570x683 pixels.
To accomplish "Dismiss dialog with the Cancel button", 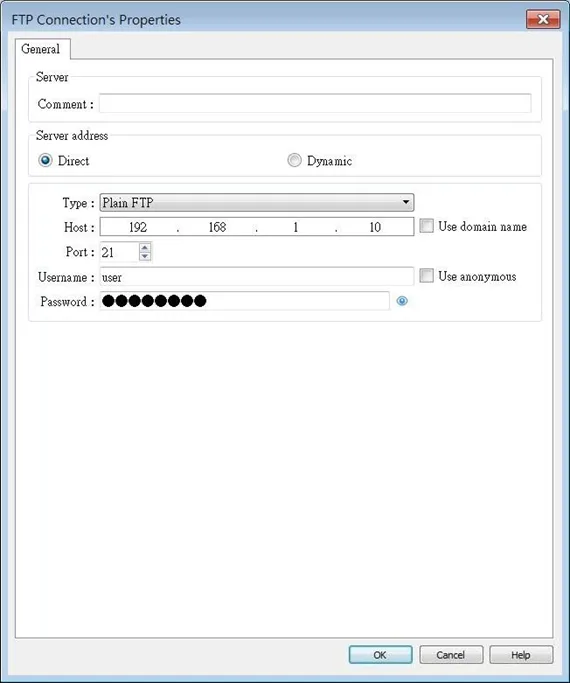I will (x=451, y=655).
